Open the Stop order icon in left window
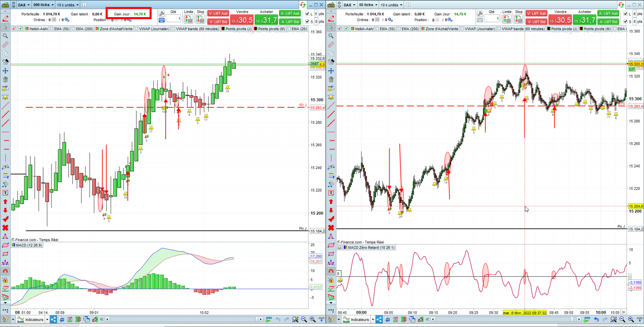The height and width of the screenshot is (327, 644). coord(200,19)
